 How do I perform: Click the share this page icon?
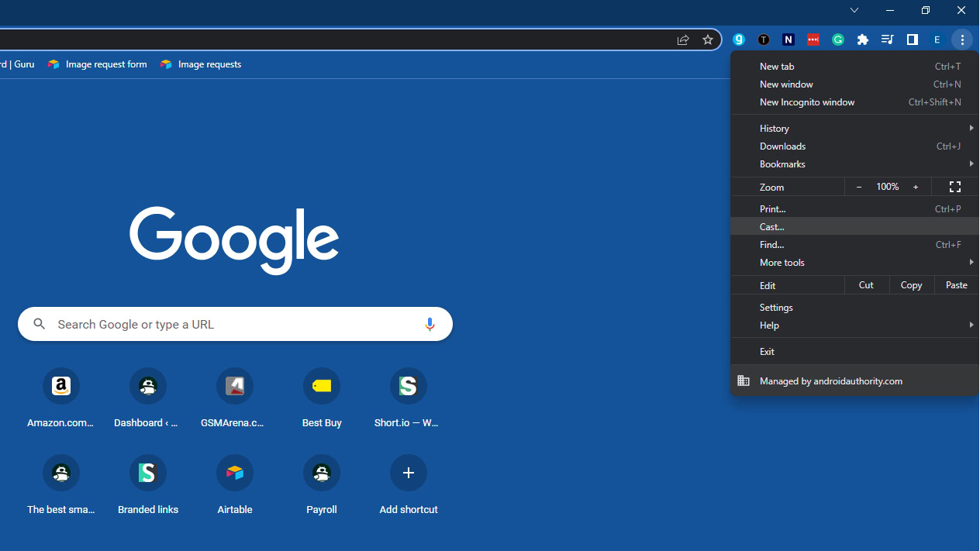[x=683, y=40]
